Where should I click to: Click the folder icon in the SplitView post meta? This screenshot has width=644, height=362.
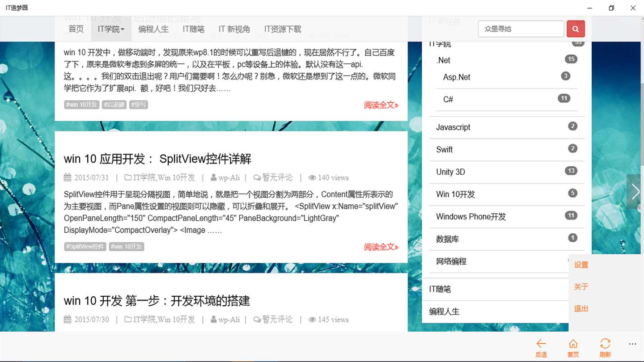128,177
